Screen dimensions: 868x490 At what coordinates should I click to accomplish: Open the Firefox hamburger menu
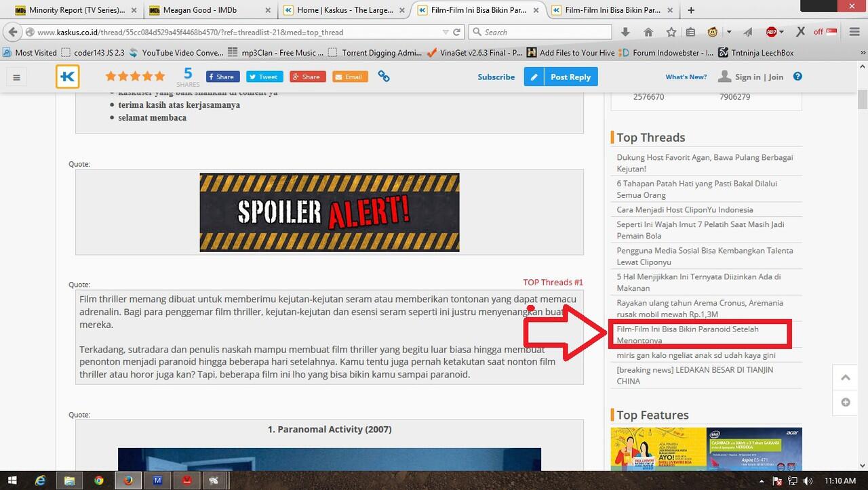click(x=853, y=32)
